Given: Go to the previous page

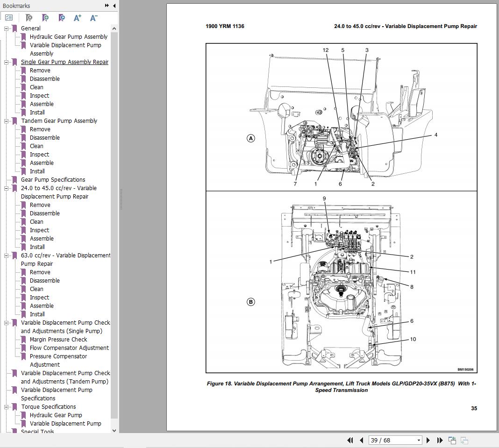Looking at the screenshot, I should click(x=361, y=441).
